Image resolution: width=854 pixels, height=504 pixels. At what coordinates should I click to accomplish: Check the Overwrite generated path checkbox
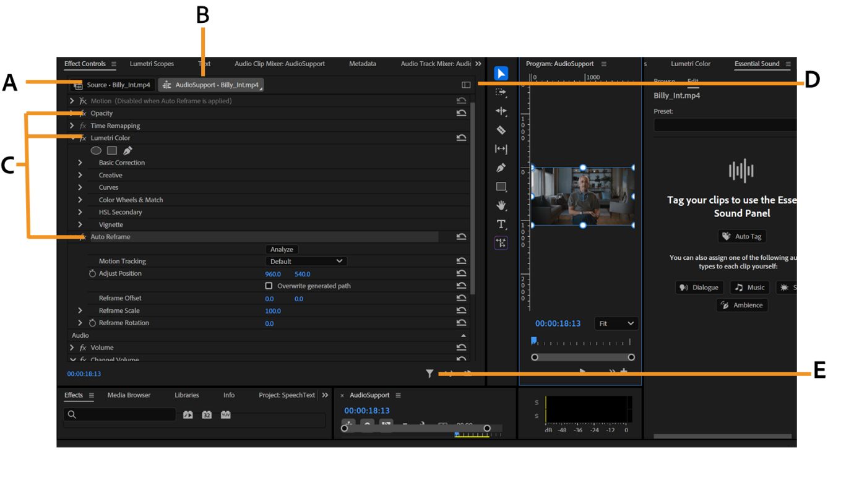pos(269,286)
